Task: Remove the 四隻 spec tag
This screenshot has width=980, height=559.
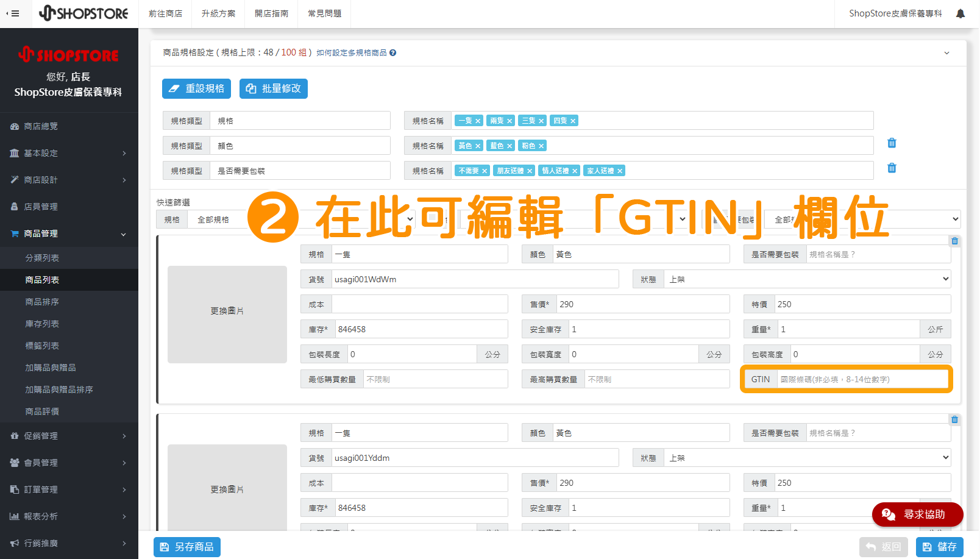Action: [x=573, y=121]
